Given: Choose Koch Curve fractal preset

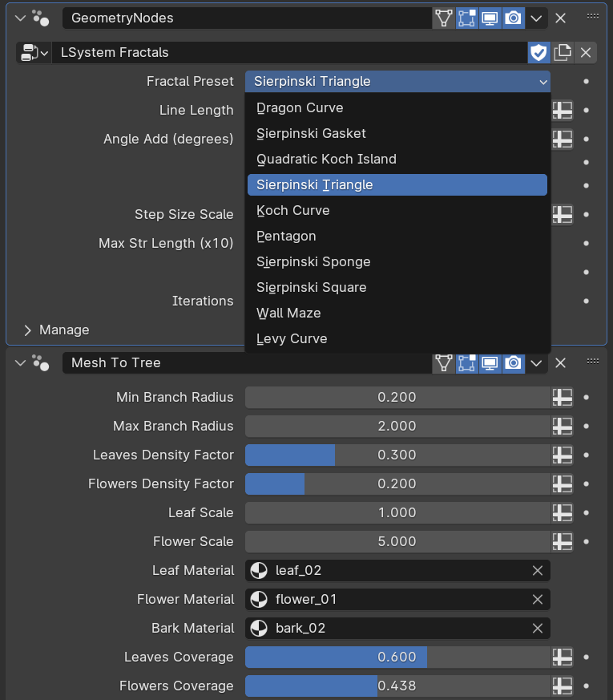Looking at the screenshot, I should (293, 210).
